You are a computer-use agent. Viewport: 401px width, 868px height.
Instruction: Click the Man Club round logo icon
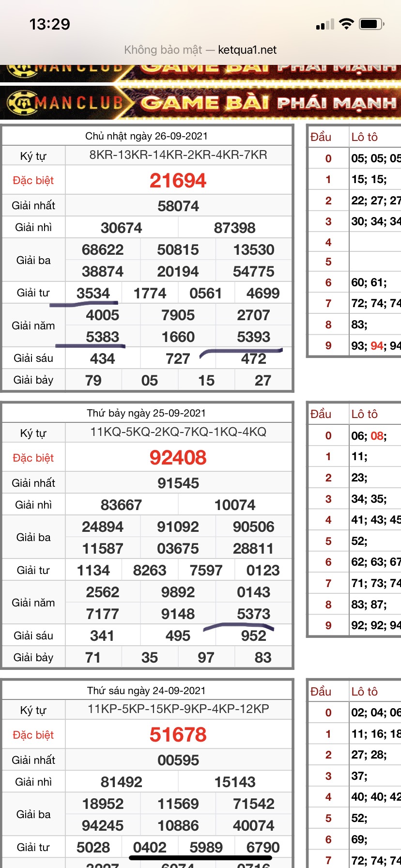19,102
